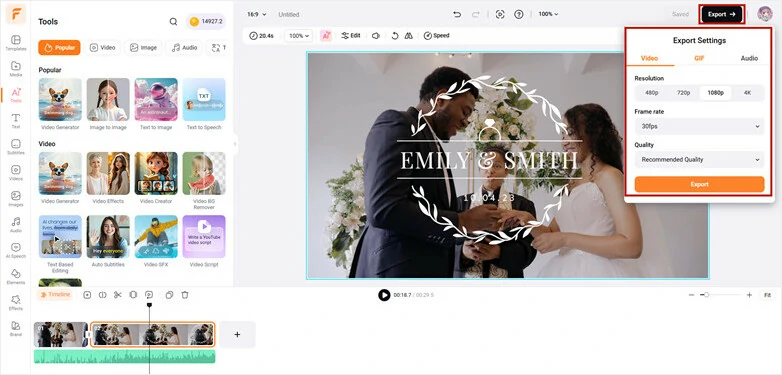Open the Speed control button
782x375 pixels.
(436, 35)
